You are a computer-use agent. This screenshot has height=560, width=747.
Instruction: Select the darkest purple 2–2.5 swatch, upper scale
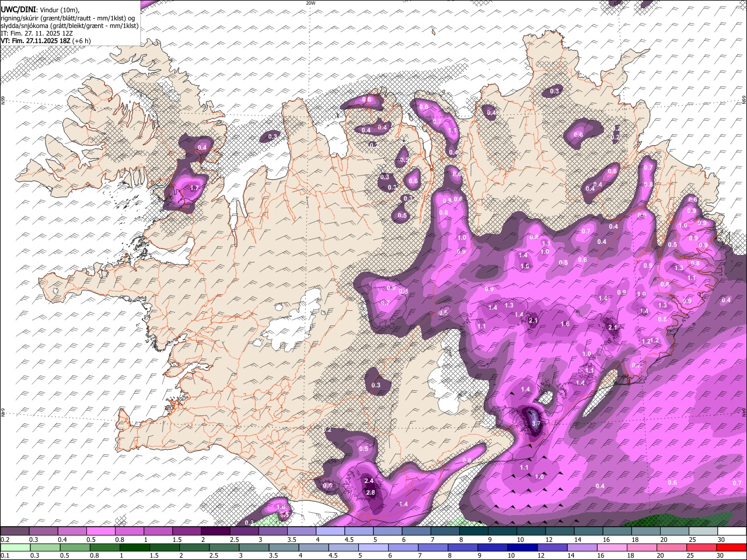(216, 531)
